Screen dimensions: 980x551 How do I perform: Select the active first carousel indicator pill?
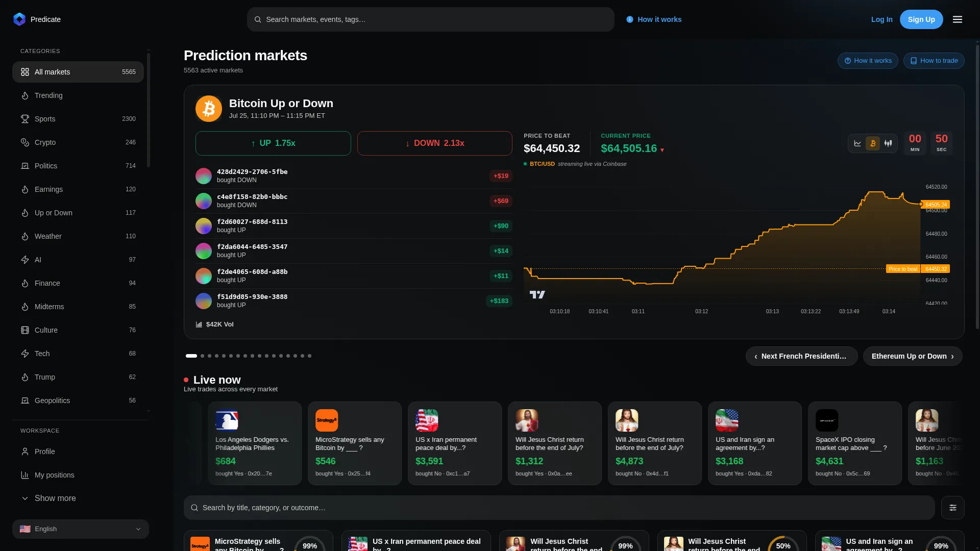tap(191, 356)
